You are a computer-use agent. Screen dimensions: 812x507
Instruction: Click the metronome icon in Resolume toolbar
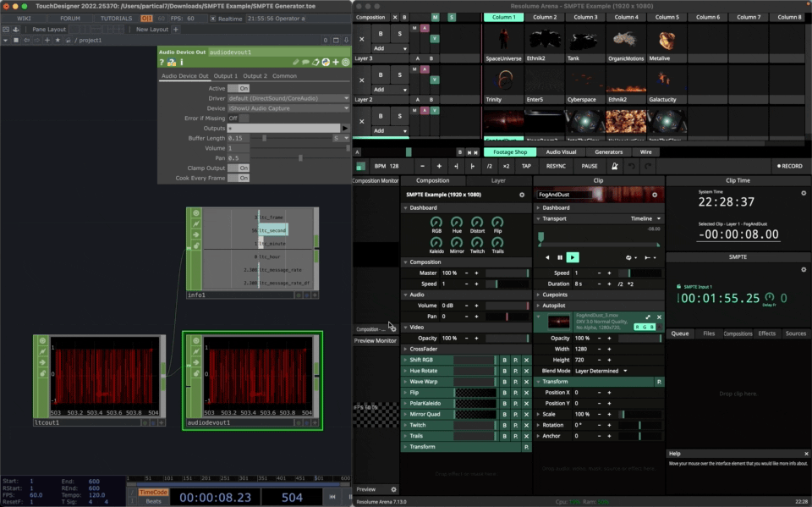(x=614, y=166)
